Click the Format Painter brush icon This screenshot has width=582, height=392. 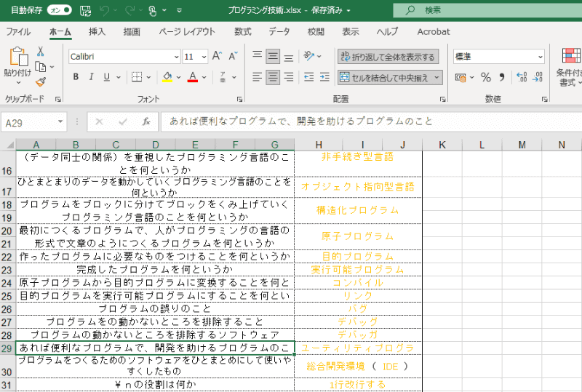click(x=41, y=82)
